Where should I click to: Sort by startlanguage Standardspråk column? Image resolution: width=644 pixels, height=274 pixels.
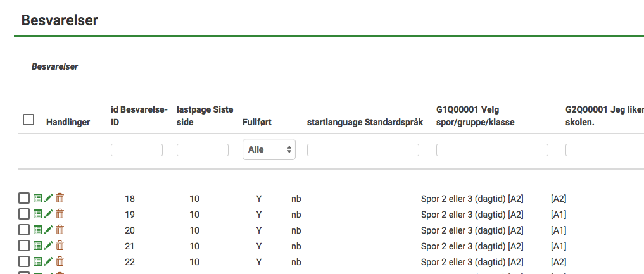(x=364, y=122)
